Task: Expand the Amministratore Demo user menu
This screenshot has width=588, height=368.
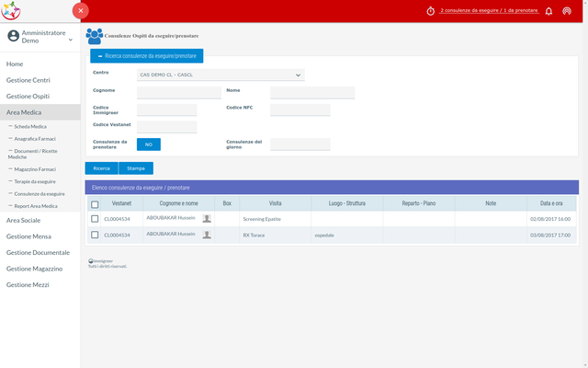Action: coord(71,40)
